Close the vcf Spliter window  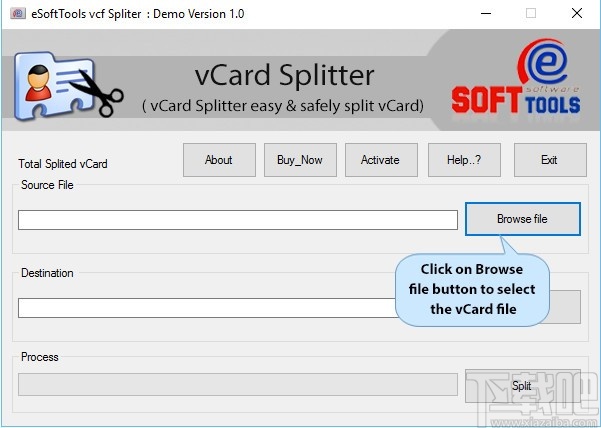tap(577, 13)
